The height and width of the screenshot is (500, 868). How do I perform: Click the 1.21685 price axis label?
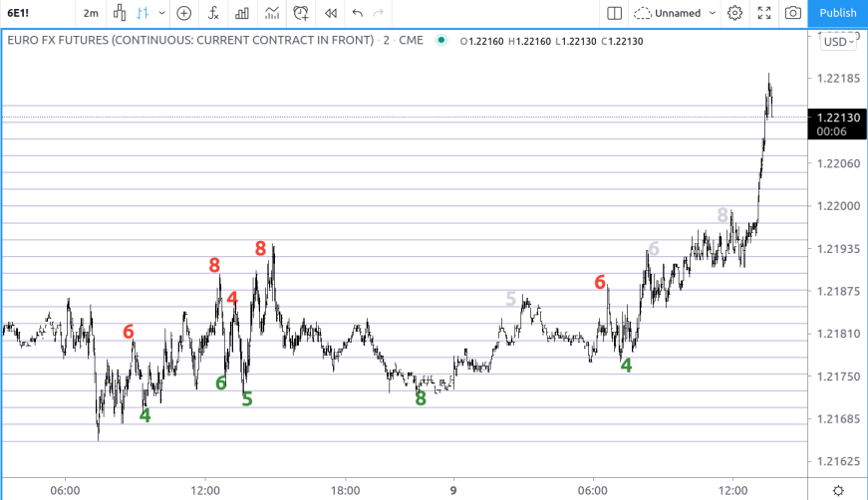[x=838, y=418]
